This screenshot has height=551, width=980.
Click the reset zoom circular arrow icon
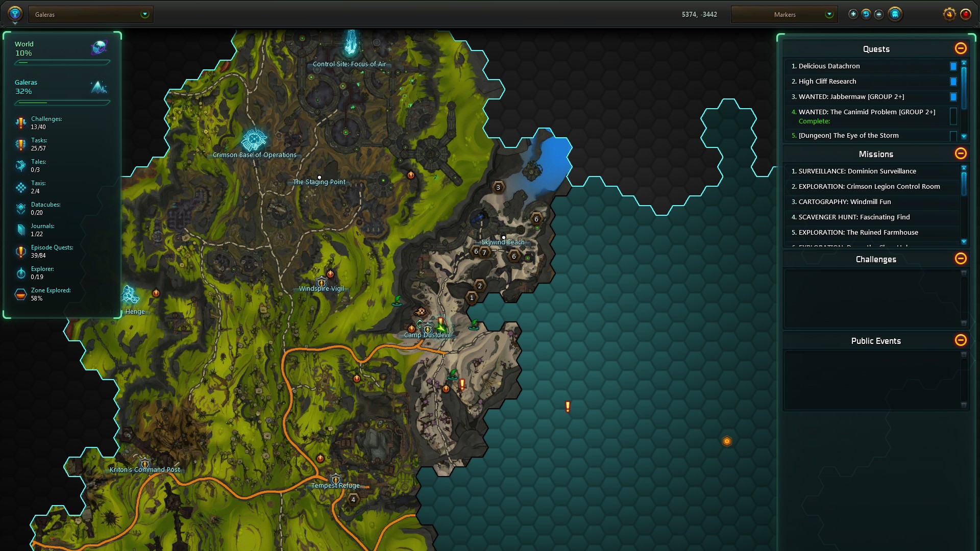(866, 14)
